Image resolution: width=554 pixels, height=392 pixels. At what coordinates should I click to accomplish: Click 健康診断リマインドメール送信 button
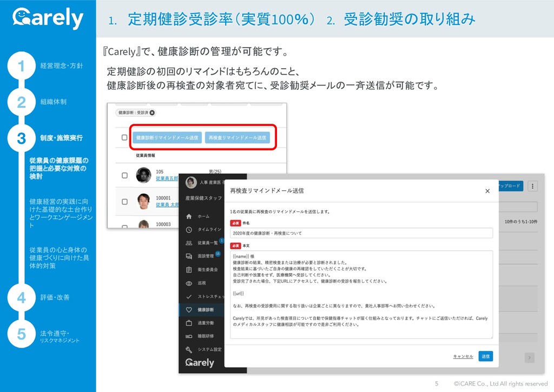tap(167, 138)
